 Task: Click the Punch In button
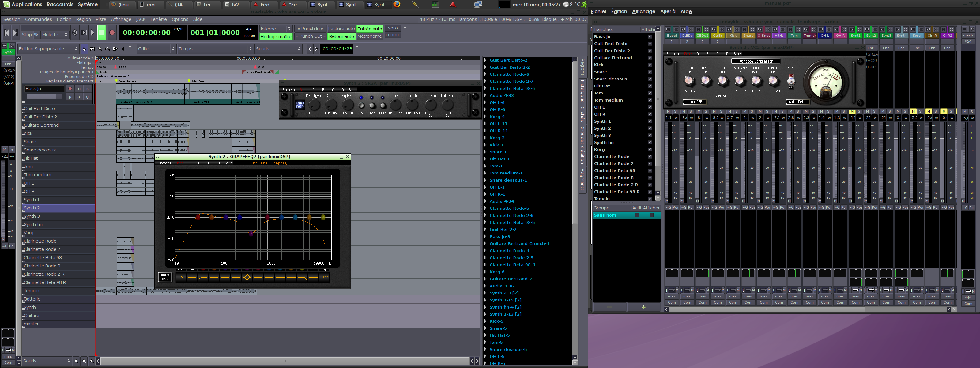coord(310,29)
